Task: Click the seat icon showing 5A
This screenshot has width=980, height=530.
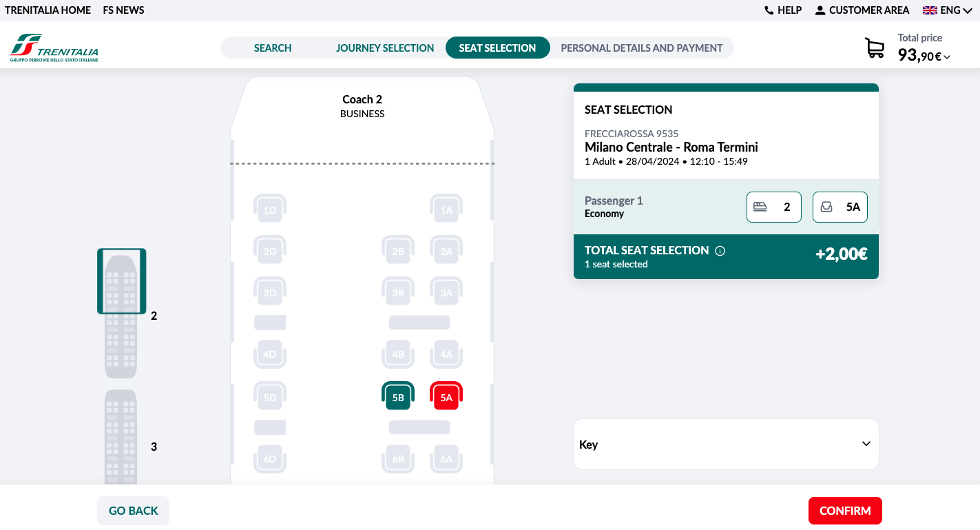Action: pyautogui.click(x=826, y=207)
